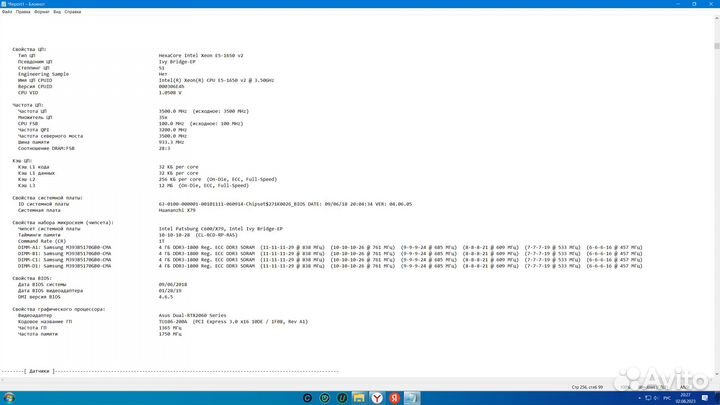Screen dimensions: 720x405
Task: Click the '1.0500 V' value
Action: click(x=170, y=93)
